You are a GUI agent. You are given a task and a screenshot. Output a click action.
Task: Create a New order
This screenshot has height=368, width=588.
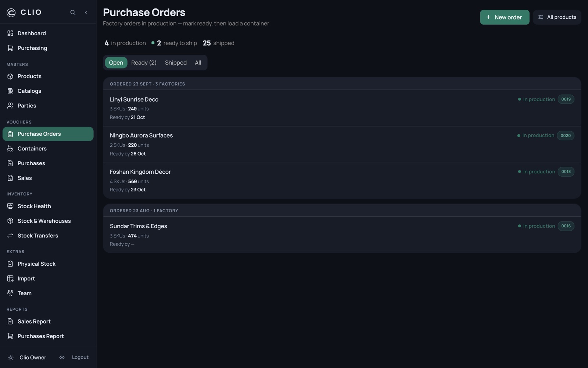505,17
